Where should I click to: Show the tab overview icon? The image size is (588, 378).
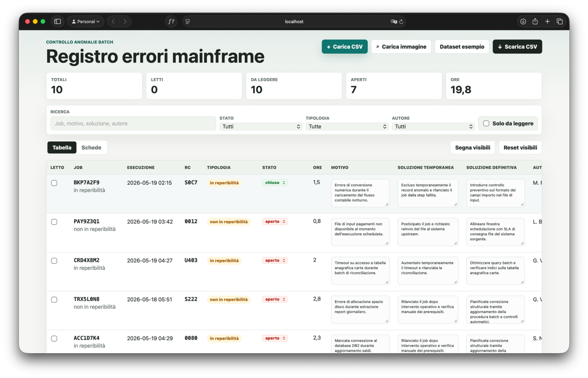coord(560,22)
